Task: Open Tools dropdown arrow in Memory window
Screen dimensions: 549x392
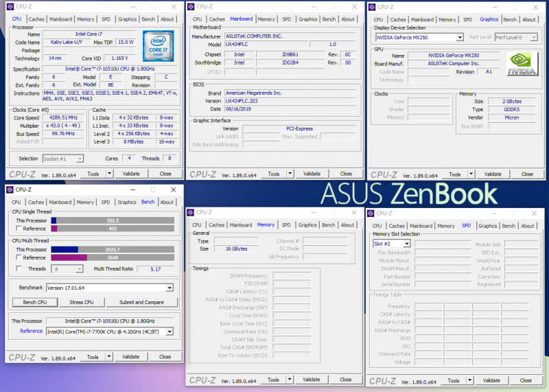Action: tap(290, 380)
